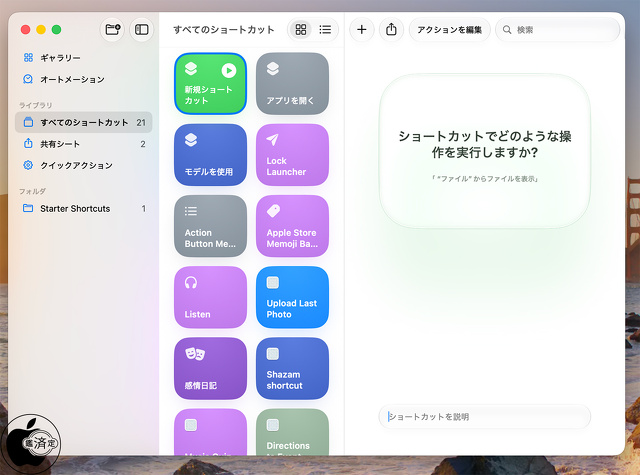Click the ショートカットを説明 description field

(x=484, y=417)
